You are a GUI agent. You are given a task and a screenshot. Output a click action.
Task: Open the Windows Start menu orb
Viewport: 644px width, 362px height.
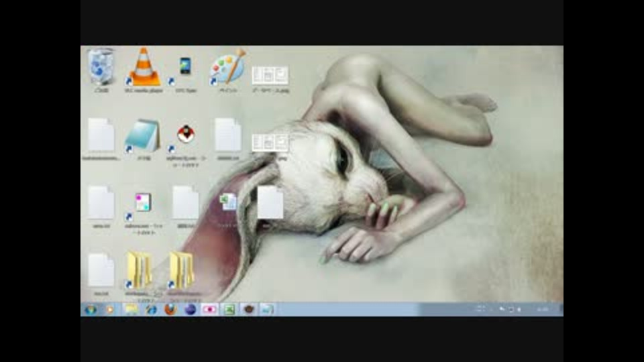91,310
